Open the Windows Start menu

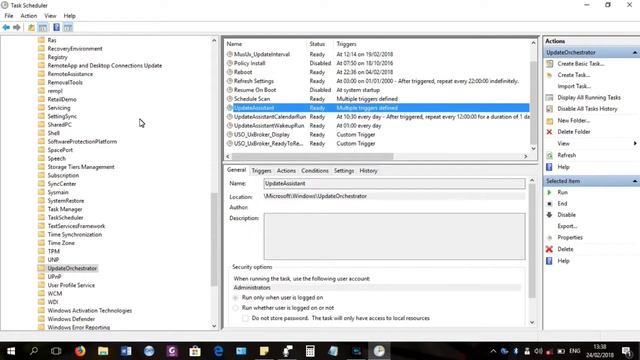click(11, 351)
